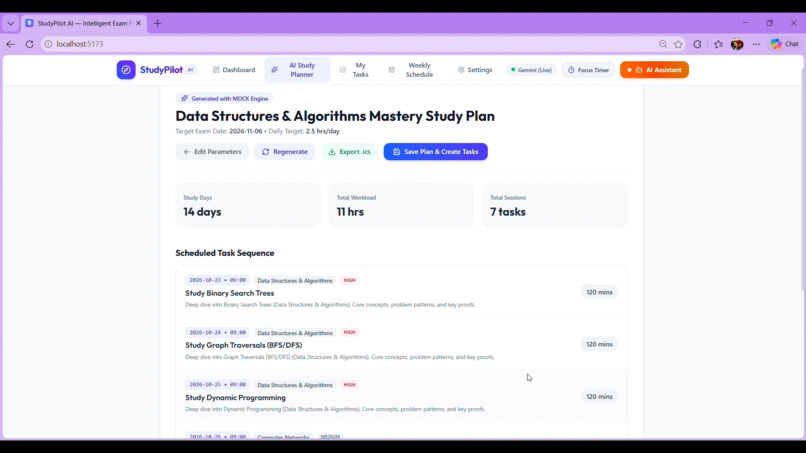Open the Weekly Schedule page

[x=412, y=70]
